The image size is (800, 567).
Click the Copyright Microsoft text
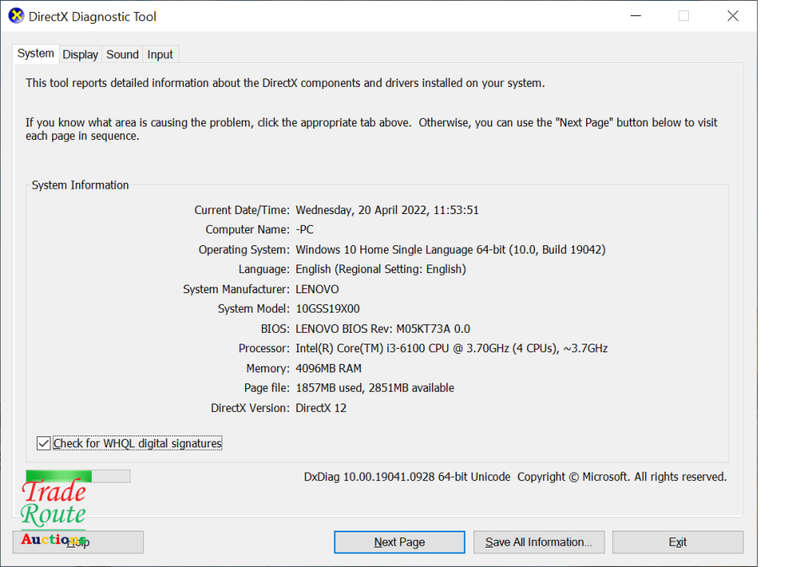(x=622, y=477)
